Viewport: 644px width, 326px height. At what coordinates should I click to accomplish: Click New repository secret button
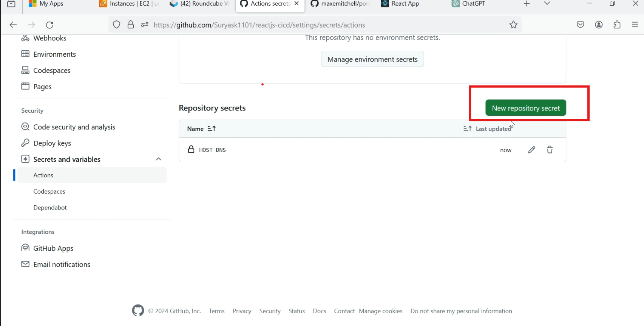click(x=526, y=108)
